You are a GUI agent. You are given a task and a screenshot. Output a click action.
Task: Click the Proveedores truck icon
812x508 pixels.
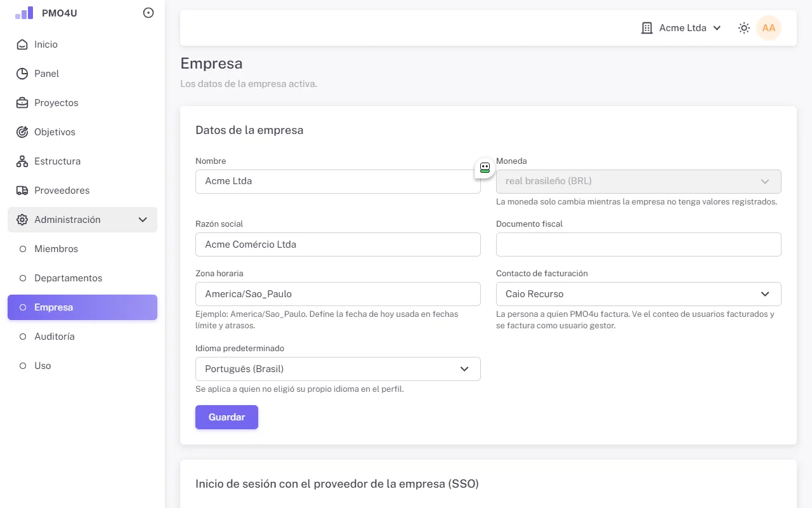(22, 190)
